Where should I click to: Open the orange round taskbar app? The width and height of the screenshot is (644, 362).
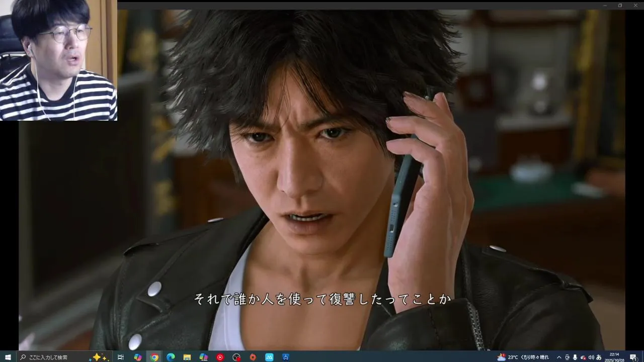pyautogui.click(x=253, y=357)
